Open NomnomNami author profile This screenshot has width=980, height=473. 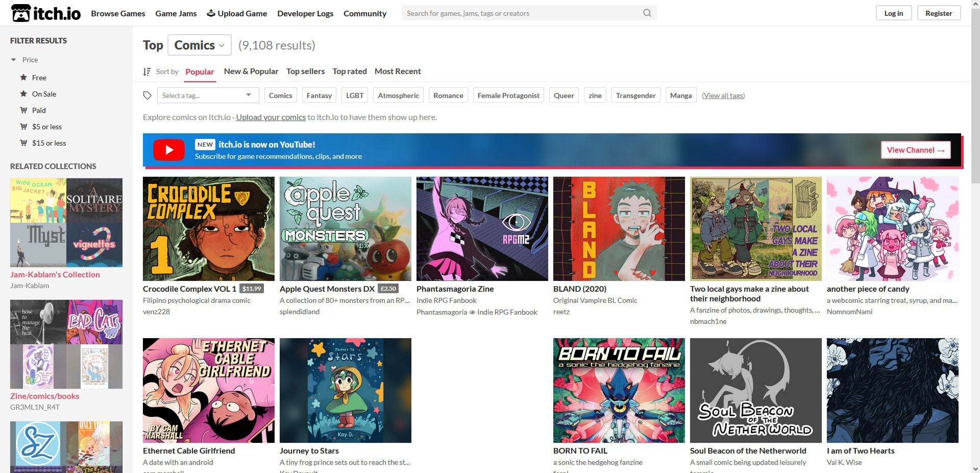pos(850,312)
